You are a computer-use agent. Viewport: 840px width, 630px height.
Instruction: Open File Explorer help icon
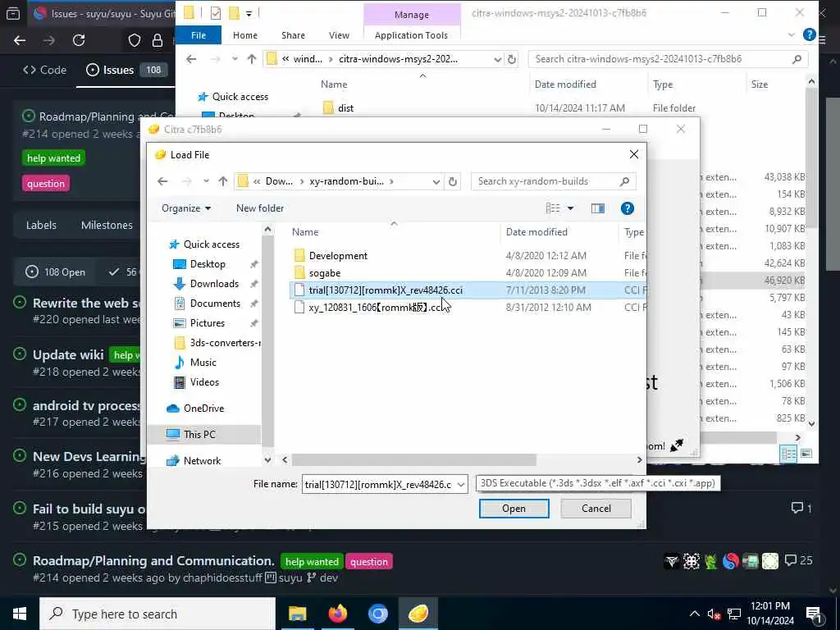tap(809, 34)
